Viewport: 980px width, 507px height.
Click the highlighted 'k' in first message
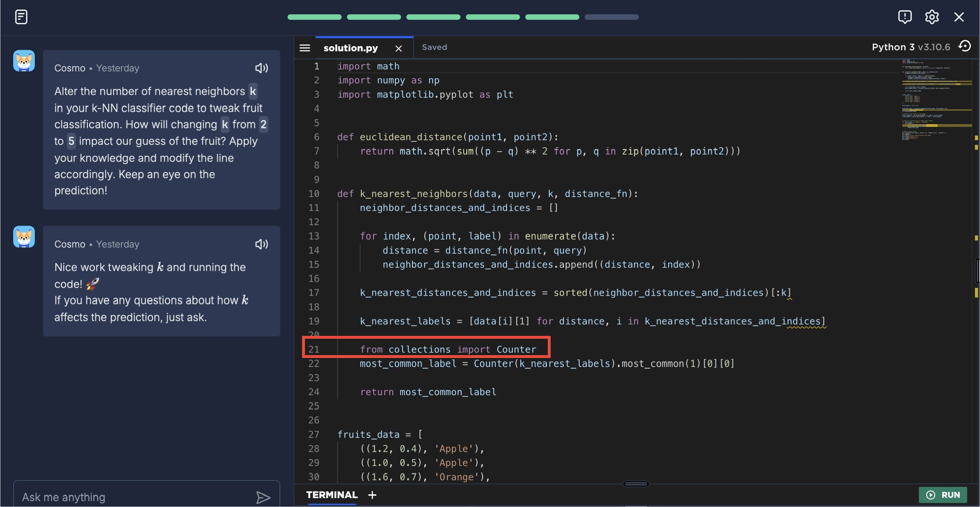[253, 91]
